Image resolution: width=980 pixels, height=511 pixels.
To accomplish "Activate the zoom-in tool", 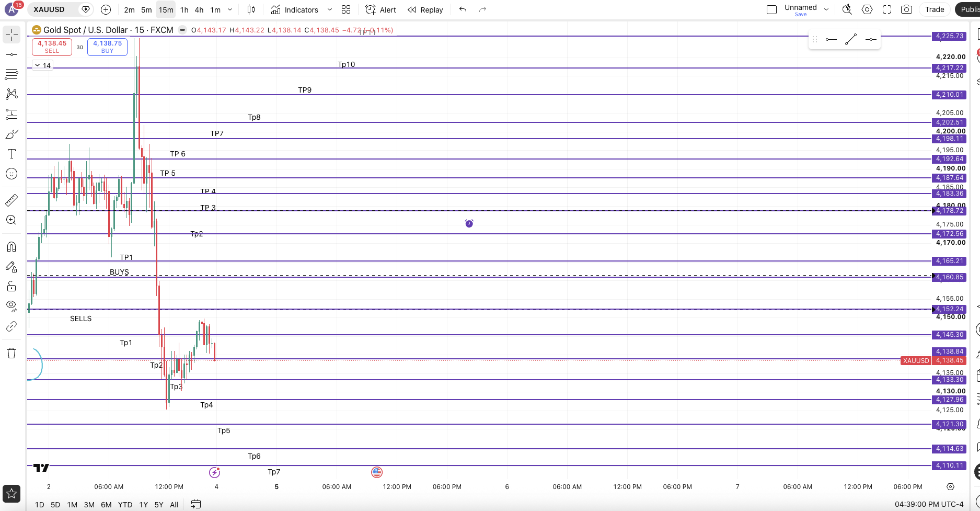I will coord(11,220).
